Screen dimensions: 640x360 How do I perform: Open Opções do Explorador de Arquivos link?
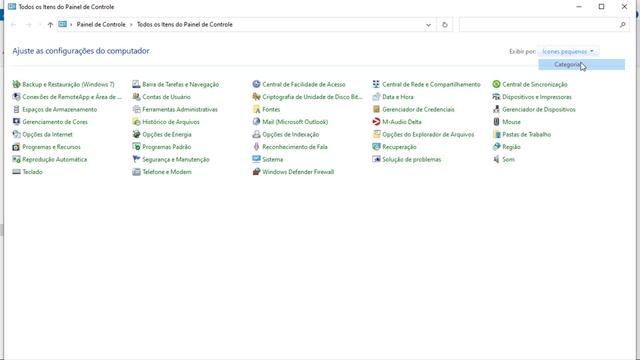[x=428, y=134]
